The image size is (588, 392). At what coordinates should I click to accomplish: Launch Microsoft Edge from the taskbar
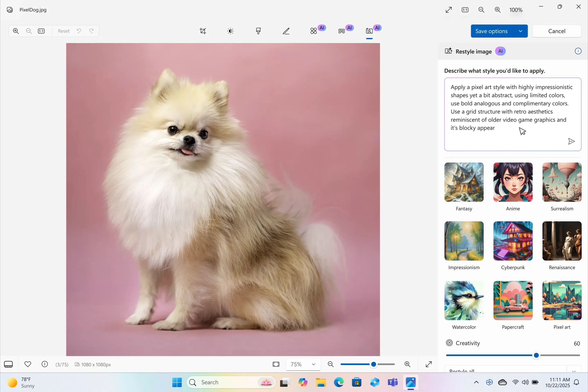click(x=339, y=382)
